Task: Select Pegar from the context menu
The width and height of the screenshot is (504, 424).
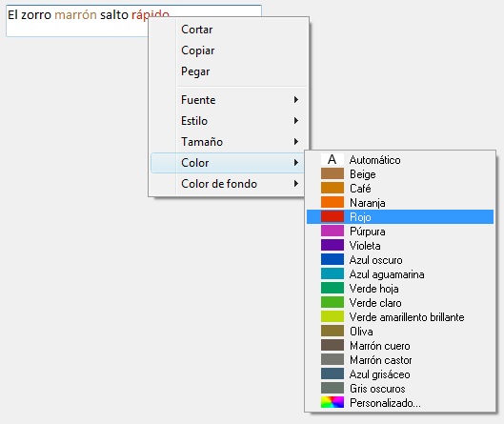Action: [x=228, y=71]
